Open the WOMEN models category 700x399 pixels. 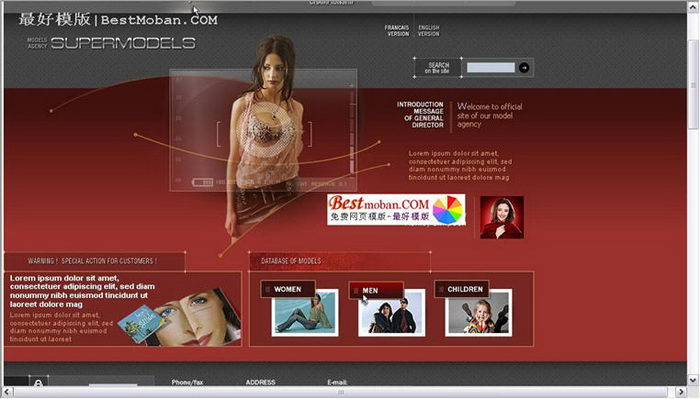pos(288,289)
